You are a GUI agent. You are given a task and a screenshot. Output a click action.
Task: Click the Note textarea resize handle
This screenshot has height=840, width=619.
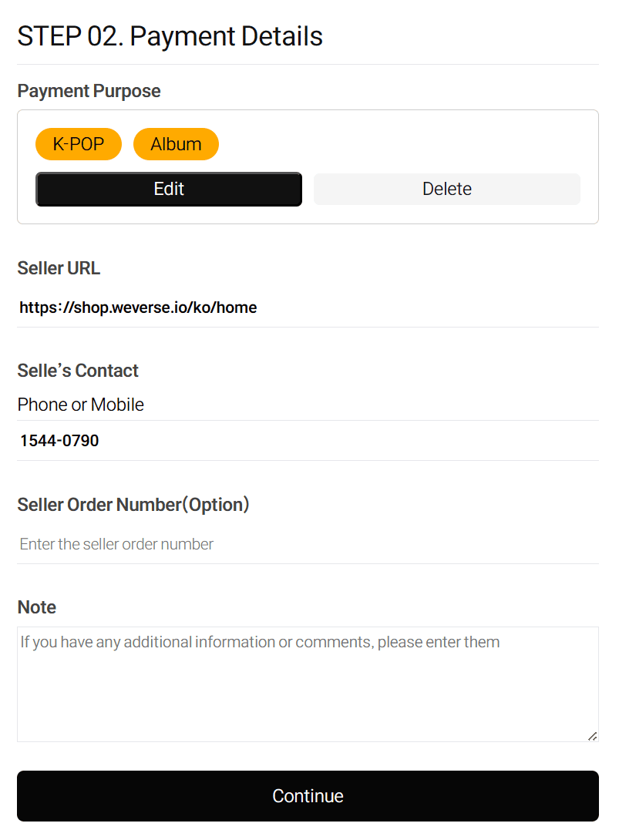coord(592,734)
